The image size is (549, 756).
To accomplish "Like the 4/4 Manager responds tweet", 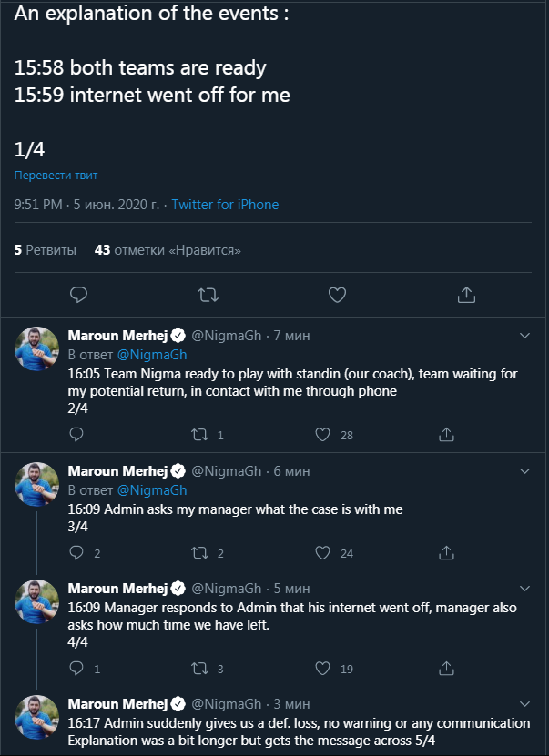I will (x=322, y=669).
